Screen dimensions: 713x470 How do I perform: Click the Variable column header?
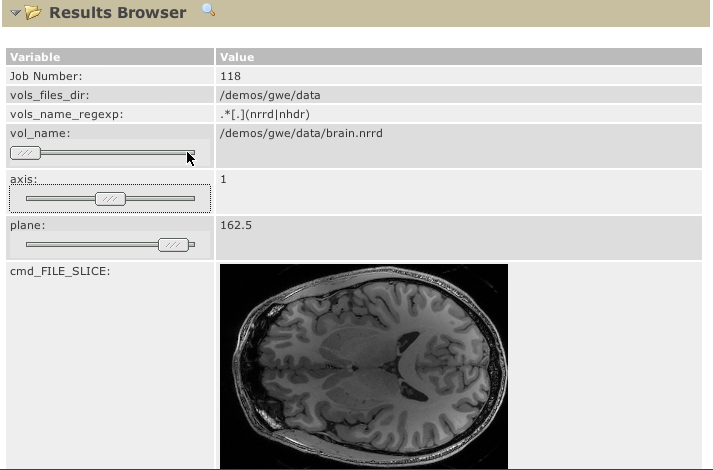35,57
